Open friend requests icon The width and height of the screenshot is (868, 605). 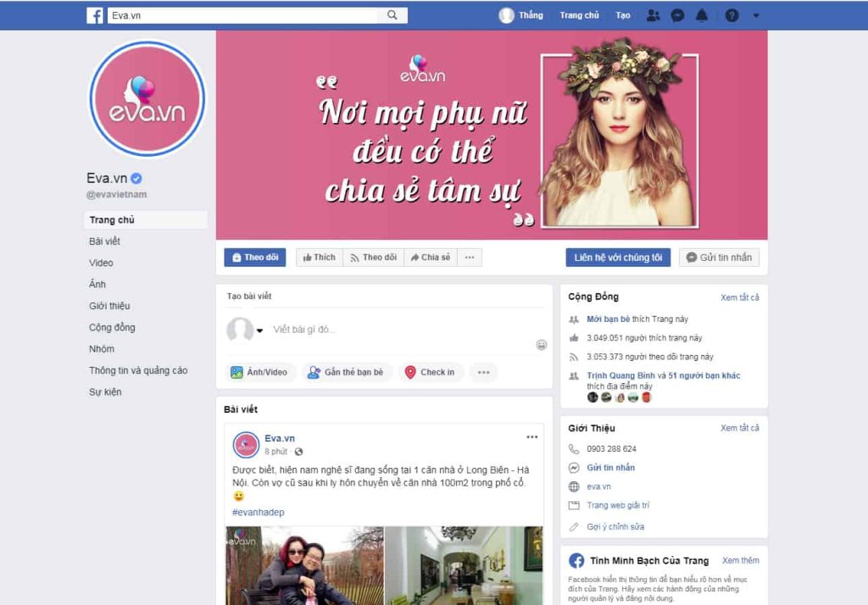point(653,15)
